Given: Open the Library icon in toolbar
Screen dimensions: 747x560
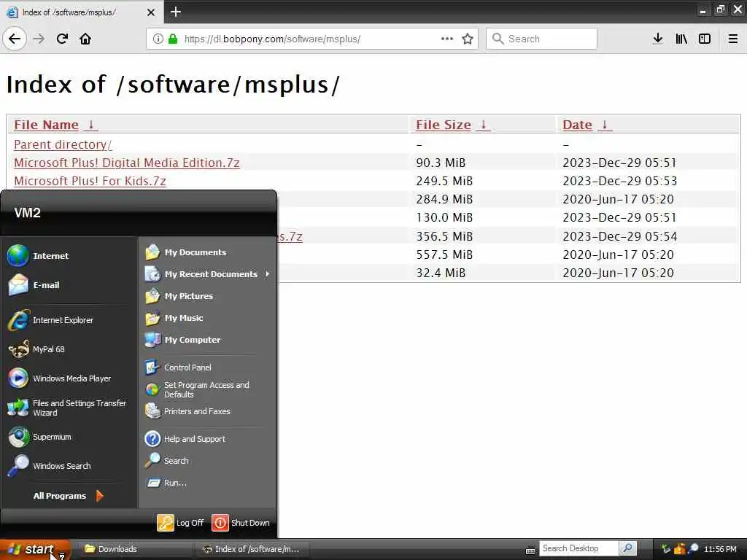Looking at the screenshot, I should pos(681,39).
